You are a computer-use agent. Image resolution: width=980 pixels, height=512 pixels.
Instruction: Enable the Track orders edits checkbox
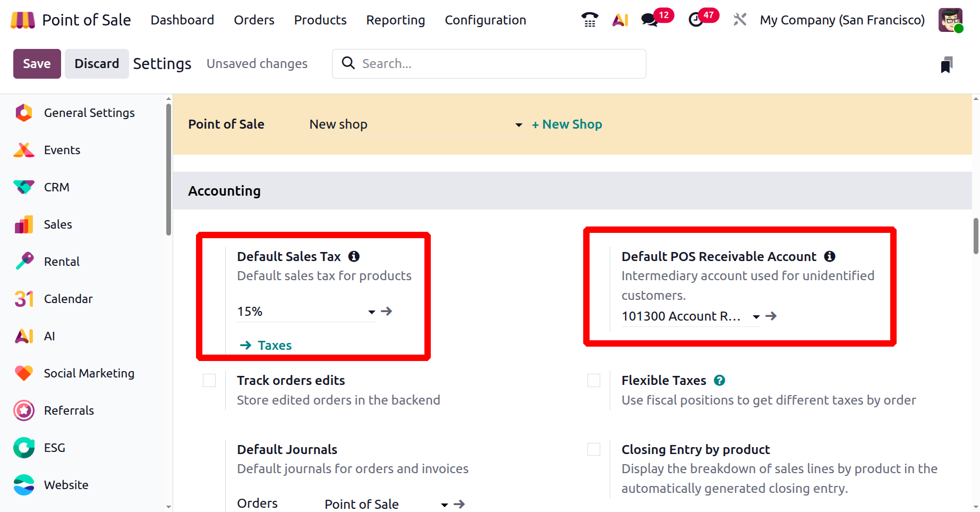[x=209, y=381]
